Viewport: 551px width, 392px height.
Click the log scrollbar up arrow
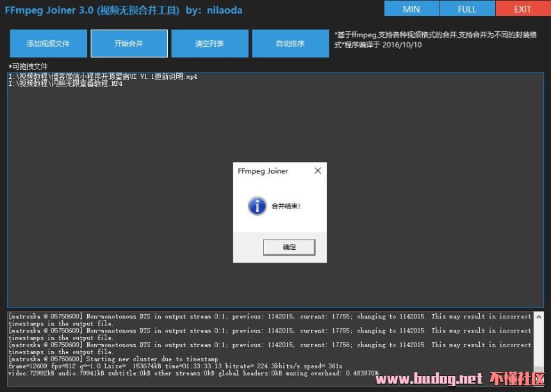pyautogui.click(x=539, y=317)
